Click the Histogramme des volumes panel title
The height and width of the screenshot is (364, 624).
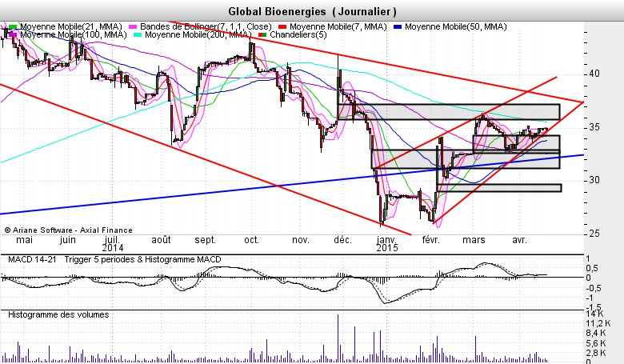click(58, 314)
